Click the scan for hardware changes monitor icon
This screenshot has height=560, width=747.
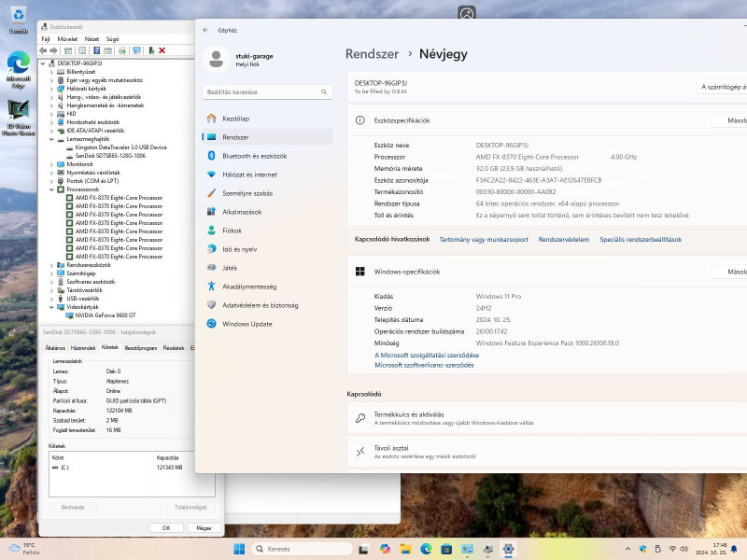136,50
